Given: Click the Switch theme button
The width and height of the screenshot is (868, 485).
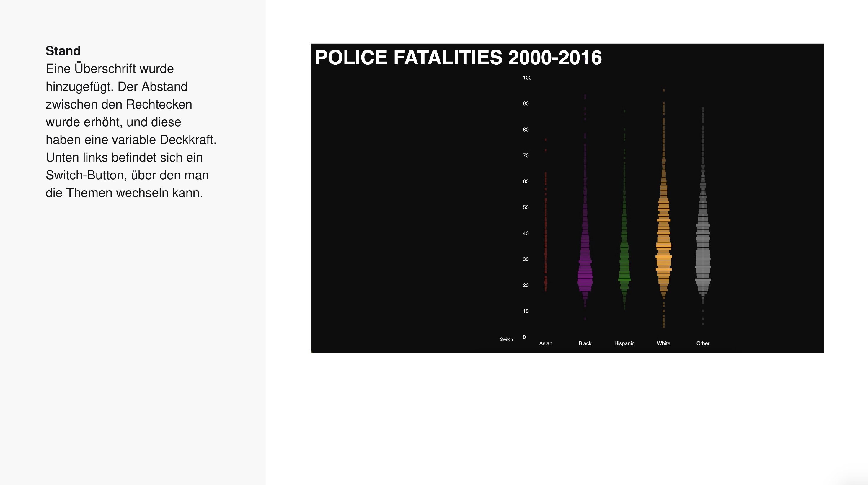Looking at the screenshot, I should [506, 339].
